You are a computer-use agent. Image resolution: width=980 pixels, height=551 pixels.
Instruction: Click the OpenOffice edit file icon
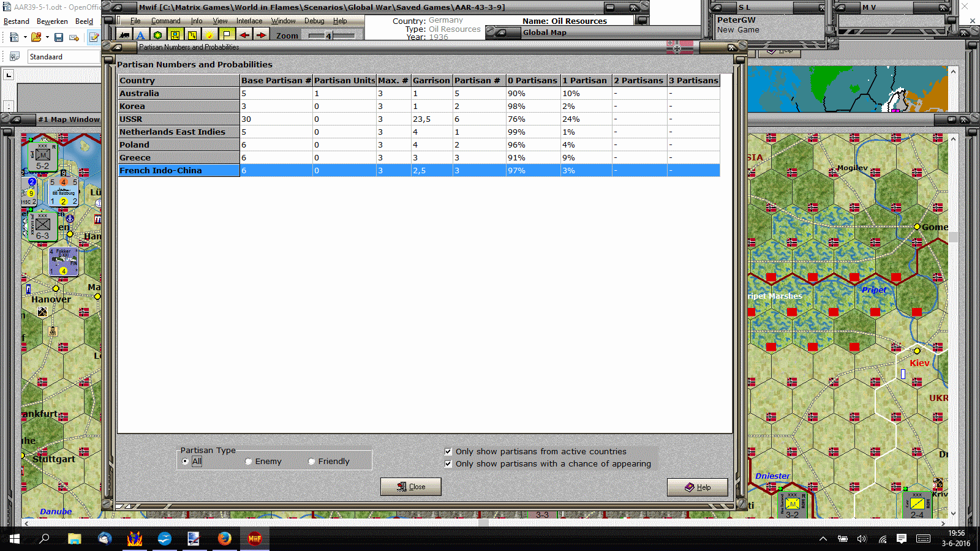(x=94, y=37)
